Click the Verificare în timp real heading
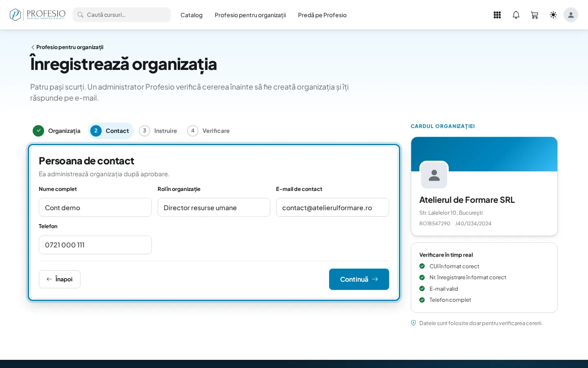Viewport: 588px width, 368px height. 446,255
